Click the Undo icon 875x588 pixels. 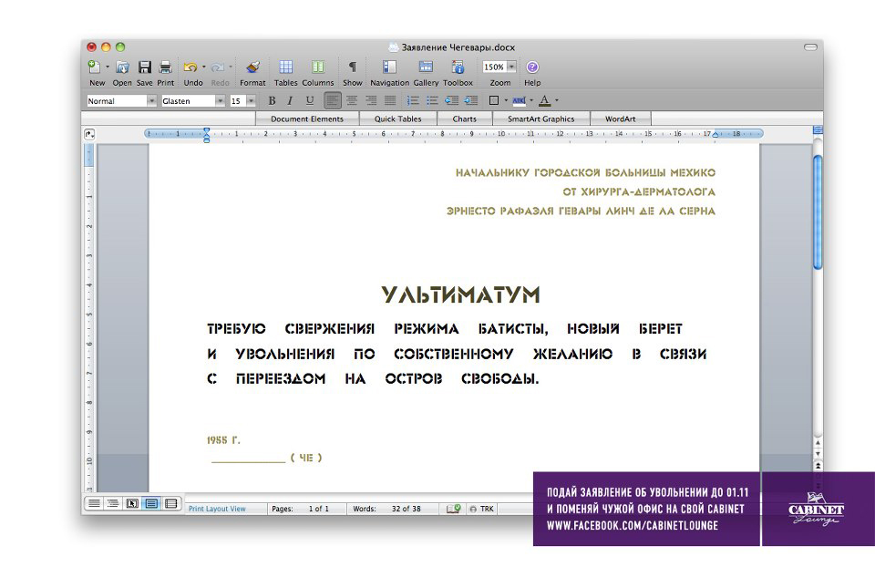tap(190, 67)
